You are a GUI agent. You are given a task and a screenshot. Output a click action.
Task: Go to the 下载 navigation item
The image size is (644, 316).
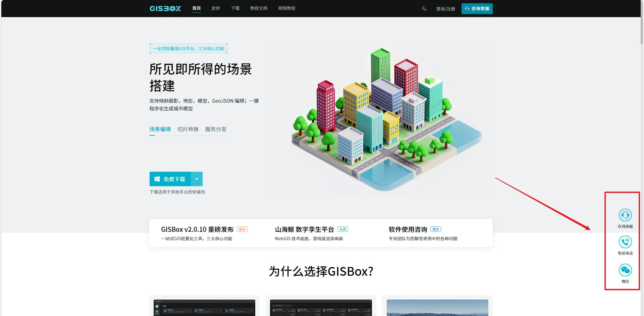pos(235,8)
